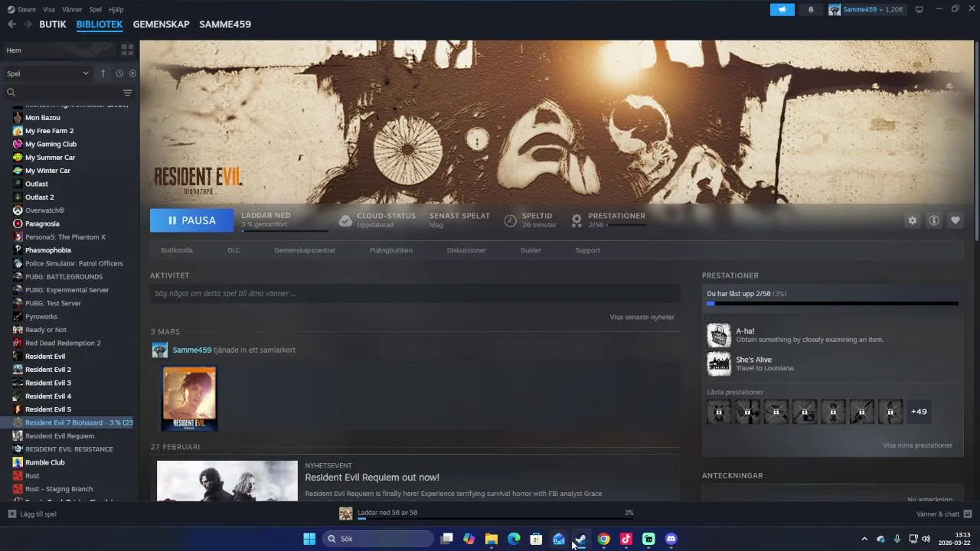Switch library to grid collections view
Viewport: 980px width, 551px height.
coord(127,50)
